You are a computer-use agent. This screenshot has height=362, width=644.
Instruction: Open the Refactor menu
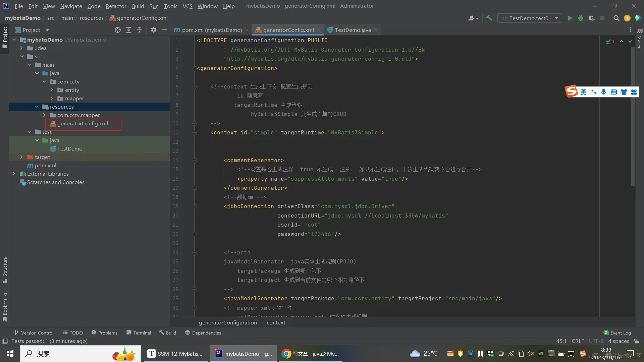pyautogui.click(x=116, y=6)
